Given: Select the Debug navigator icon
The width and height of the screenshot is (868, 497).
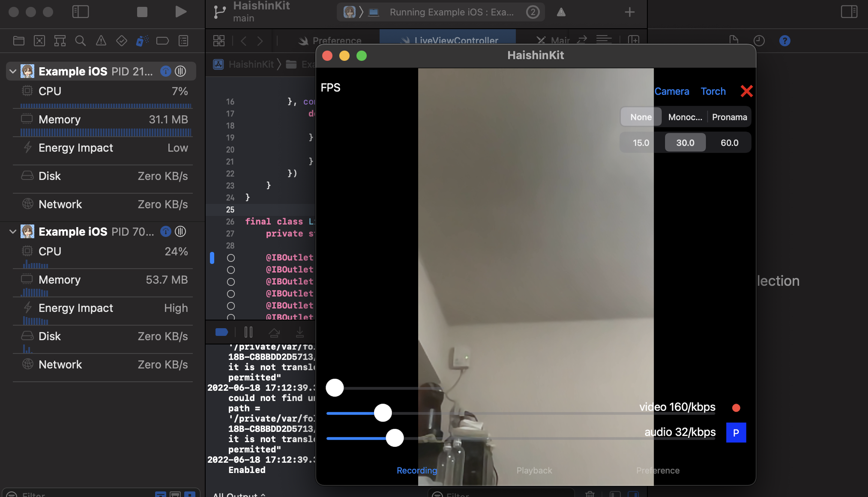Looking at the screenshot, I should coord(142,41).
